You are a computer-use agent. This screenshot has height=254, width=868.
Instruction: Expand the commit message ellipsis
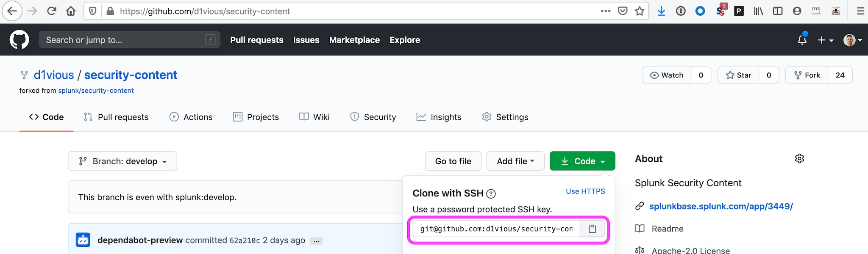pyautogui.click(x=316, y=241)
